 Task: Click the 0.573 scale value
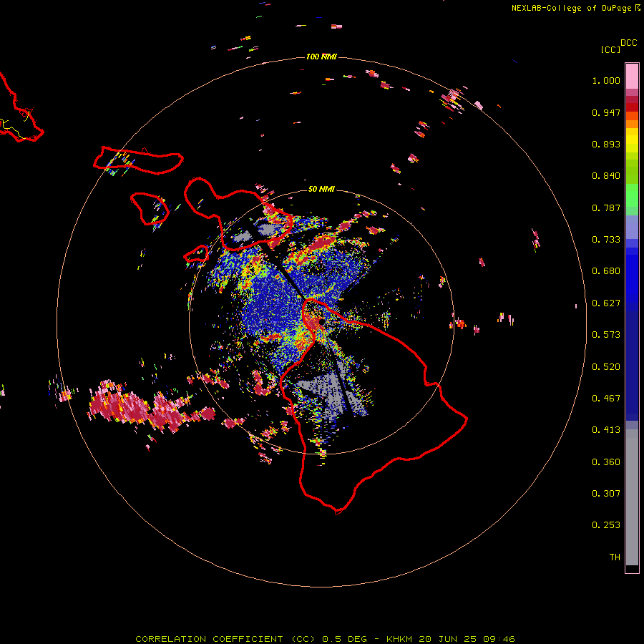coord(606,335)
